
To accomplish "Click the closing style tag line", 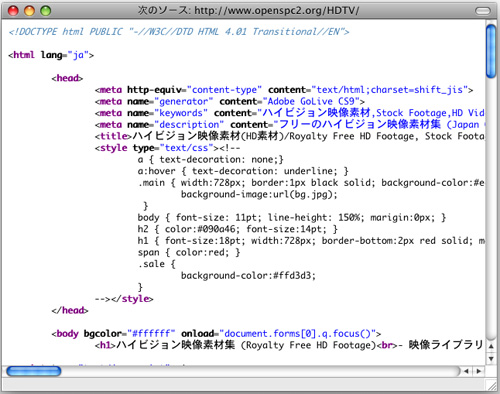I will click(124, 299).
